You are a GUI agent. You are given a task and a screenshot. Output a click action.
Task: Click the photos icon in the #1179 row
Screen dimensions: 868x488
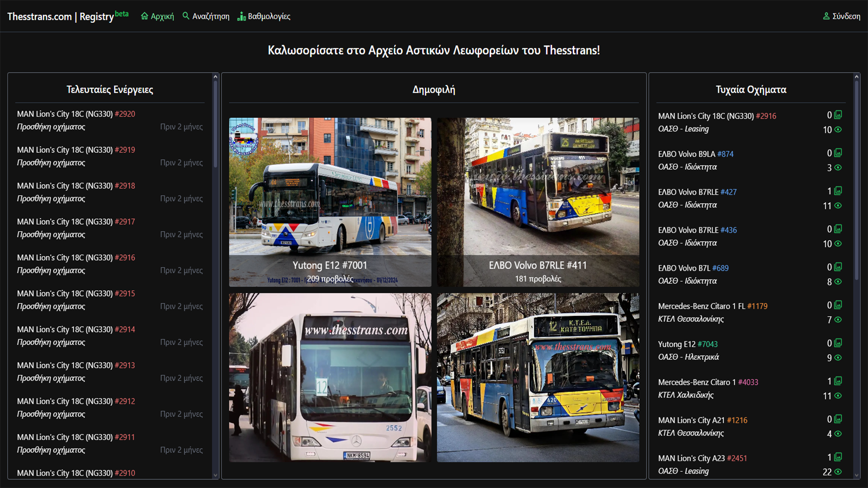(838, 305)
